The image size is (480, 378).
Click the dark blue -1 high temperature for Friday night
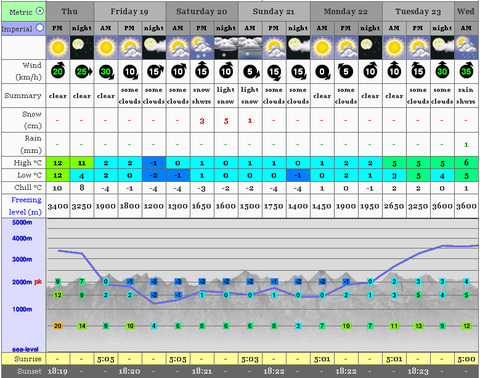point(154,163)
